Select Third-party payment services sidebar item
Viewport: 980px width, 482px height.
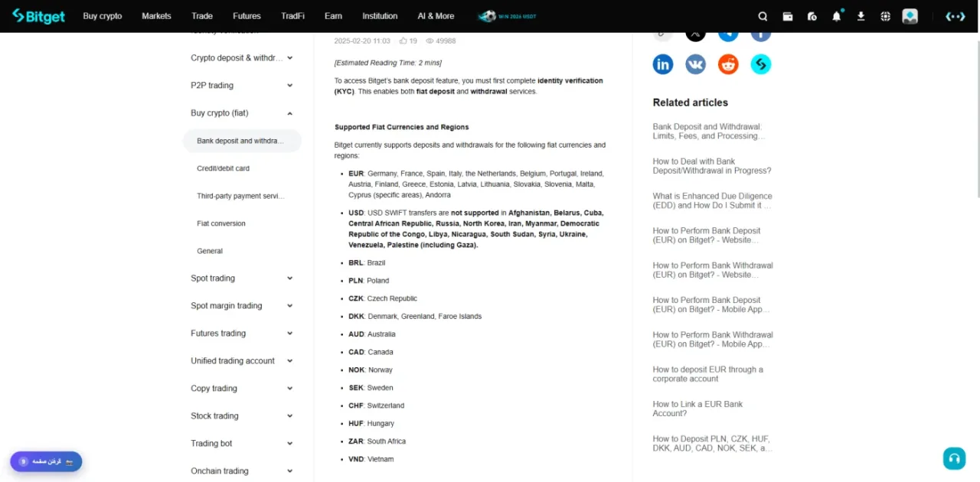tap(240, 196)
